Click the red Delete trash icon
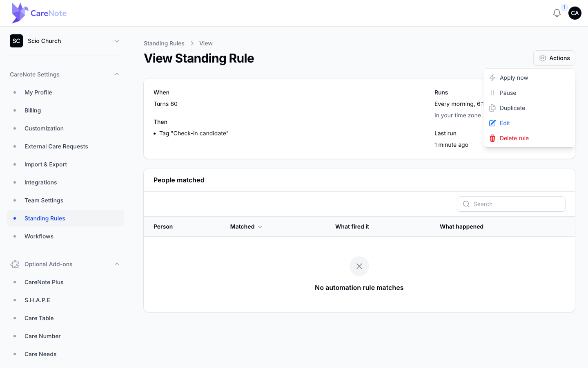This screenshot has width=588, height=368. [492, 138]
